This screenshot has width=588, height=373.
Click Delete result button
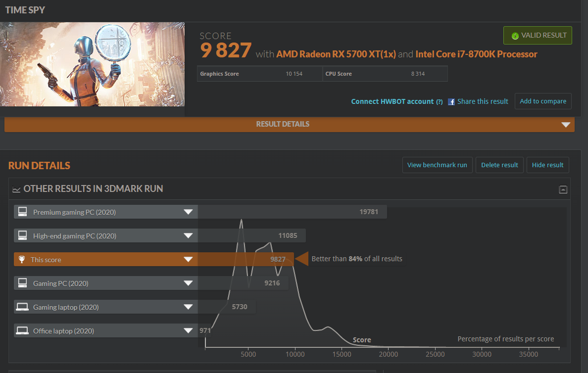pyautogui.click(x=499, y=165)
